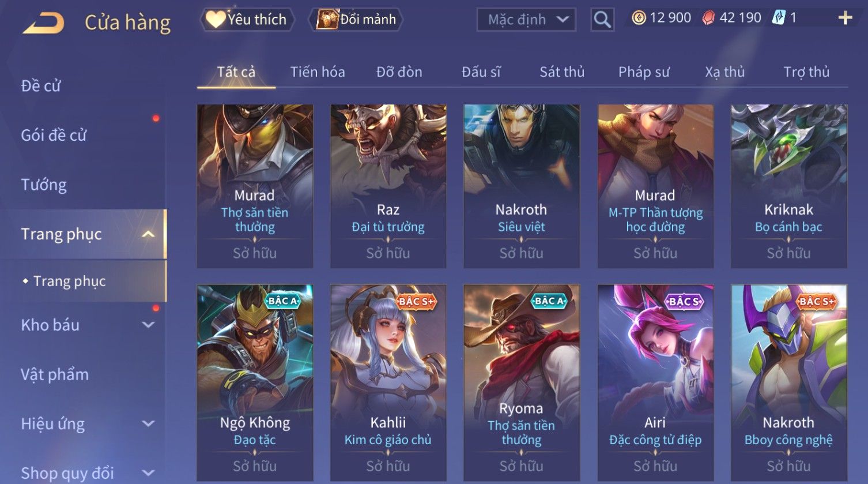Select the Tiến hóa tab

[318, 72]
